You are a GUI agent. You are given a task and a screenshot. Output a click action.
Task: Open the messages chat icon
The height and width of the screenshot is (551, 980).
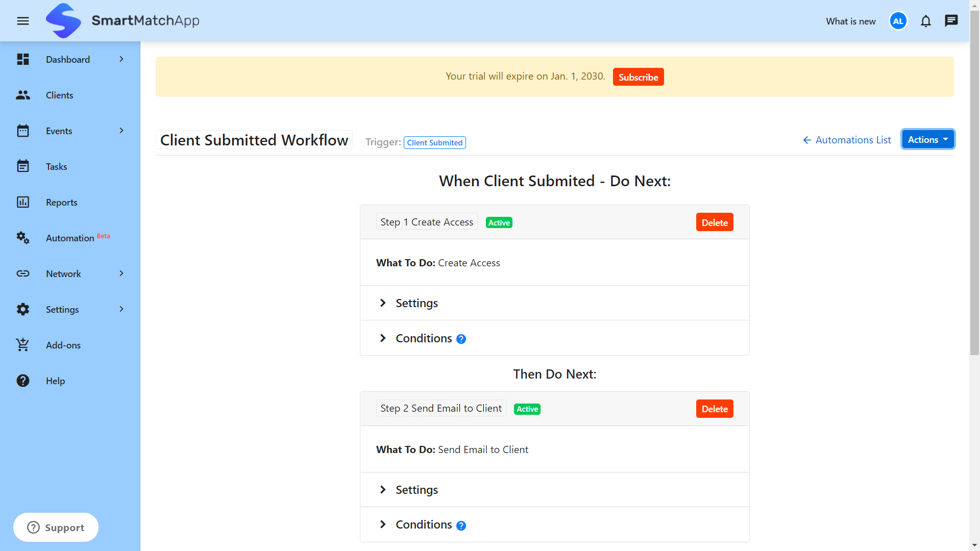click(951, 21)
